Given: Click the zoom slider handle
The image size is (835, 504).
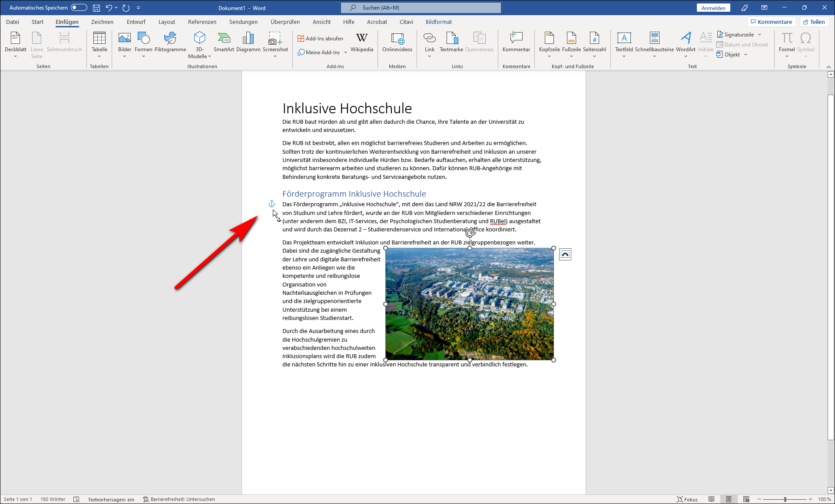Looking at the screenshot, I should (785, 499).
